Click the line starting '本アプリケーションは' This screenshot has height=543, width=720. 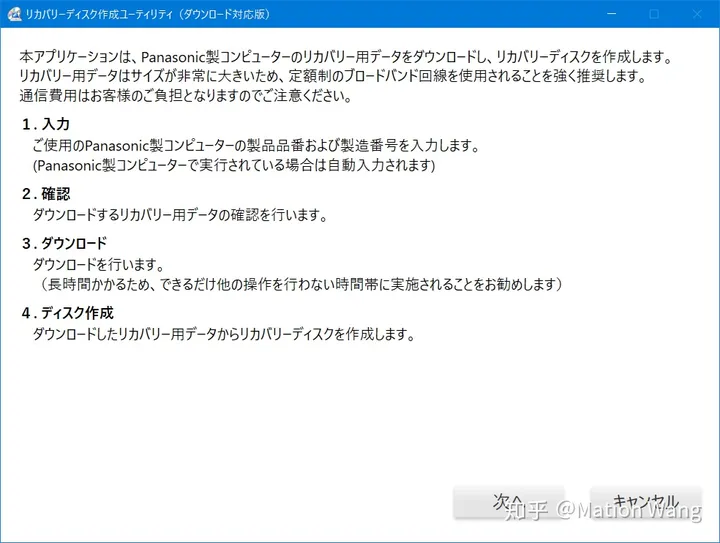[x=347, y=57]
